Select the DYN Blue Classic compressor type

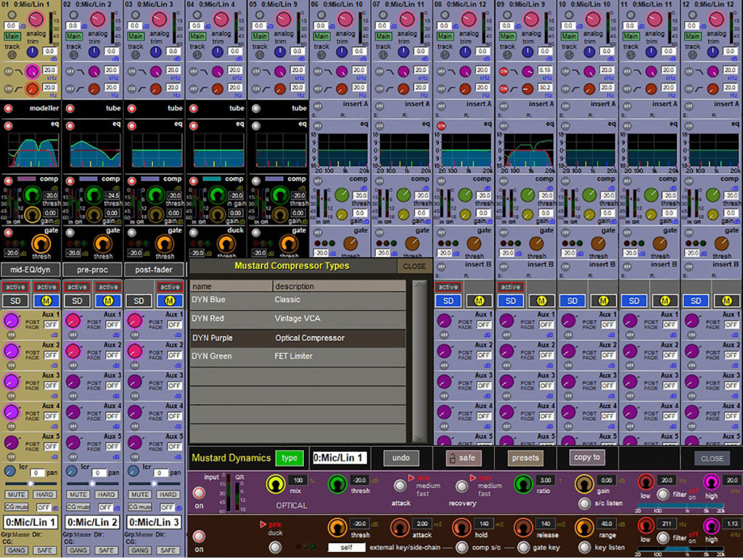(297, 300)
